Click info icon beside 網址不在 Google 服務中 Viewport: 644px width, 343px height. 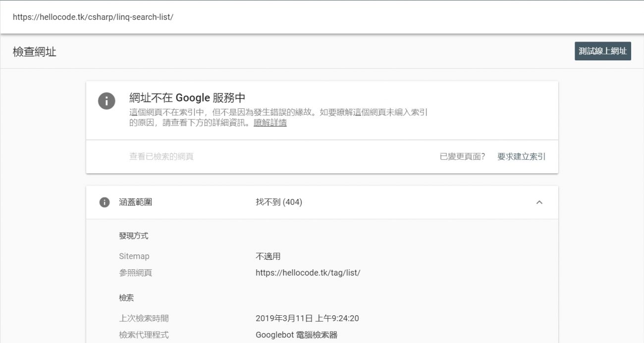pos(107,101)
